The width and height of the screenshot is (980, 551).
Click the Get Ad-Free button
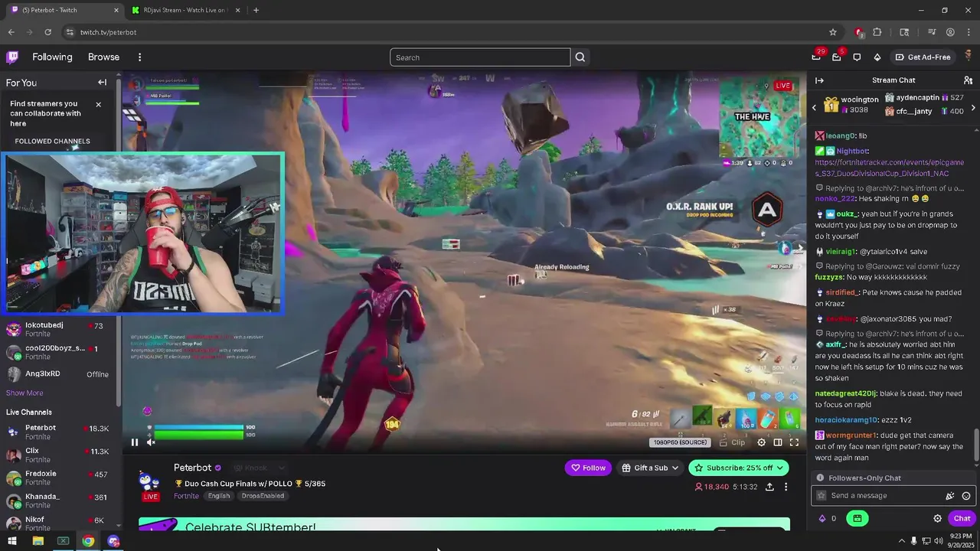click(x=923, y=57)
